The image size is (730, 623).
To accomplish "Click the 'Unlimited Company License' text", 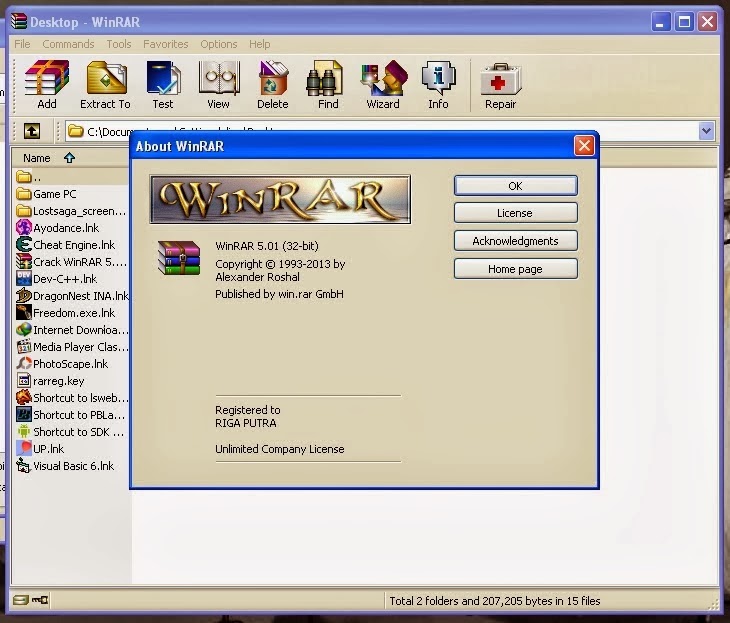I will [279, 449].
